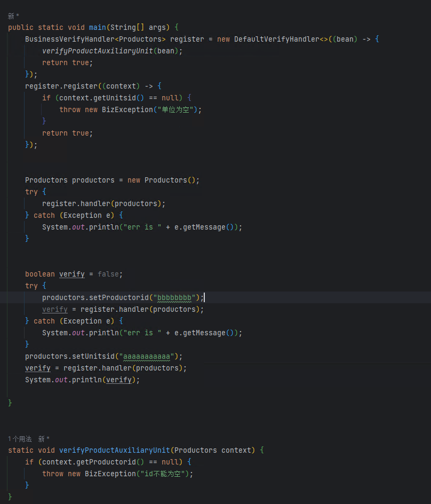The height and width of the screenshot is (504, 431).
Task: Click the "1个用法" usages hint
Action: tap(20, 438)
